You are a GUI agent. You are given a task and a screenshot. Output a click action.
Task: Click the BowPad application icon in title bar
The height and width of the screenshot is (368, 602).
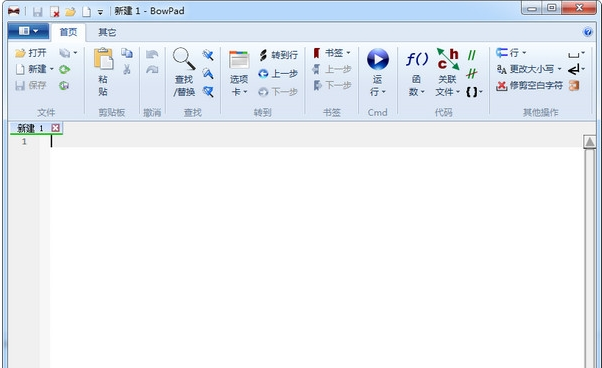(14, 12)
